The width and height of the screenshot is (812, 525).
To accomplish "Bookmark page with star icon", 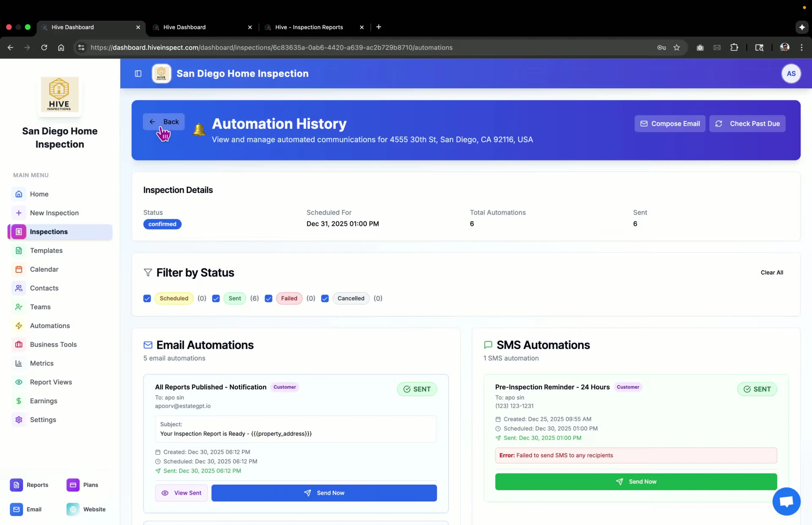I will [x=677, y=47].
